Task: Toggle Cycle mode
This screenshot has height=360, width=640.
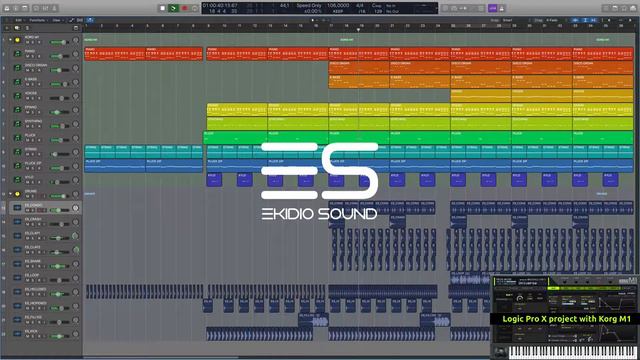Action: [195, 8]
